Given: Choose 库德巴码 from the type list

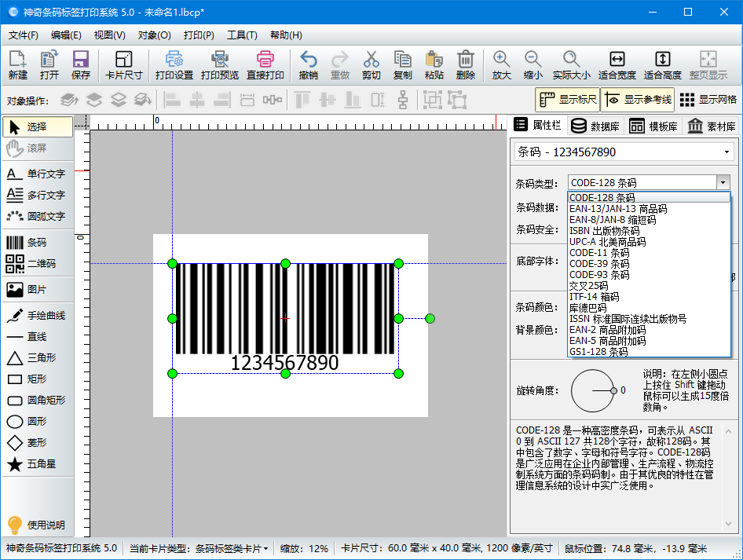Looking at the screenshot, I should point(650,307).
